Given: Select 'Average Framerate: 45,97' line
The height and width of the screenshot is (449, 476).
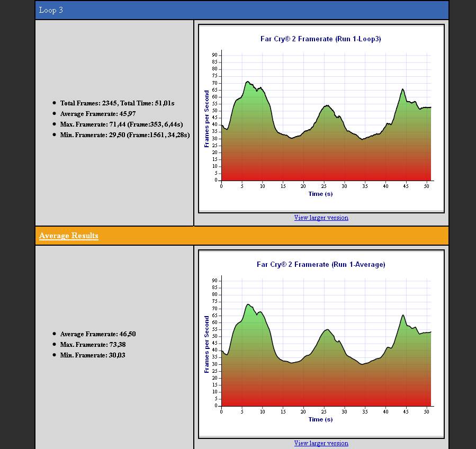Looking at the screenshot, I should point(98,114).
